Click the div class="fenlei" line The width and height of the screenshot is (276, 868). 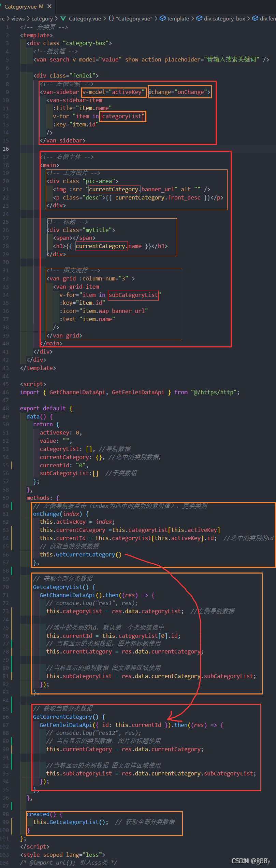[66, 75]
